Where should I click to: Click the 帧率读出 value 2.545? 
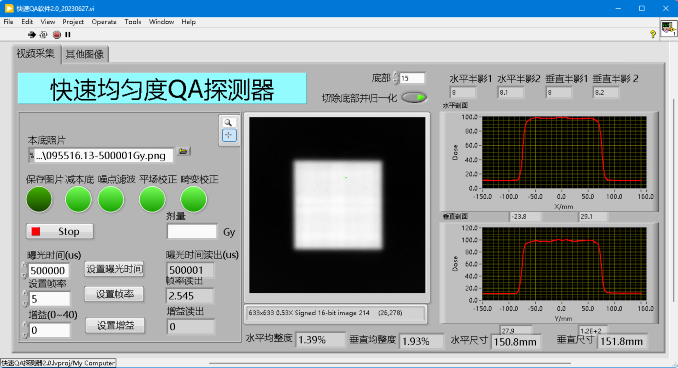pos(190,296)
